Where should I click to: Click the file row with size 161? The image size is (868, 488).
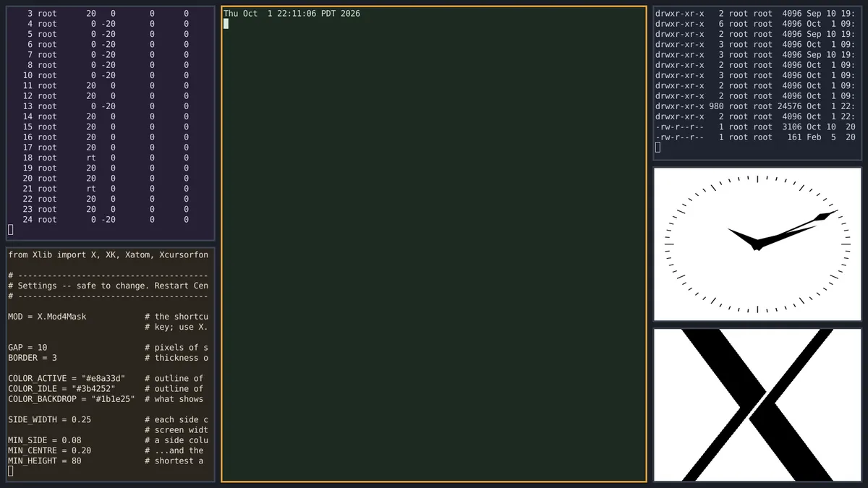click(x=756, y=137)
